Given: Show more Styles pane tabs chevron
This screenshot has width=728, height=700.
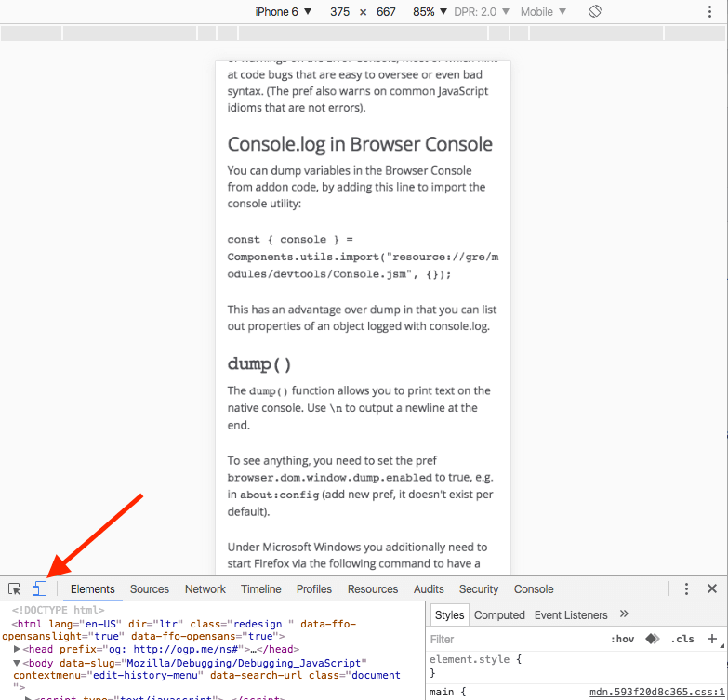Looking at the screenshot, I should click(624, 614).
